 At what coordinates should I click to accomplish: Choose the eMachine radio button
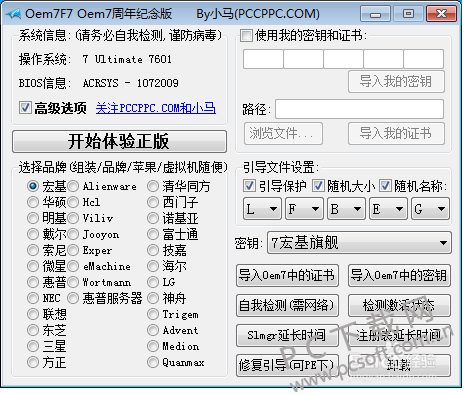click(x=73, y=266)
